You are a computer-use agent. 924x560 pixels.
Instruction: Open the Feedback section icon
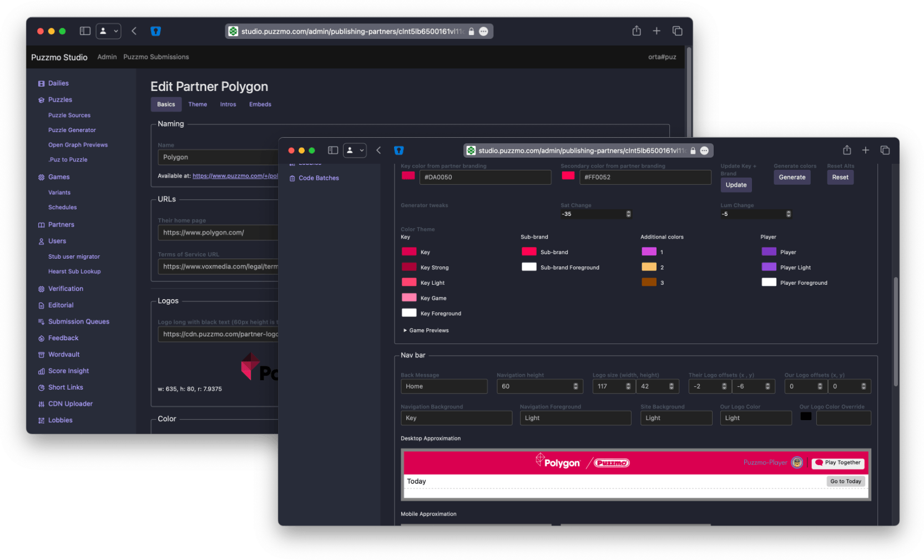tap(41, 338)
